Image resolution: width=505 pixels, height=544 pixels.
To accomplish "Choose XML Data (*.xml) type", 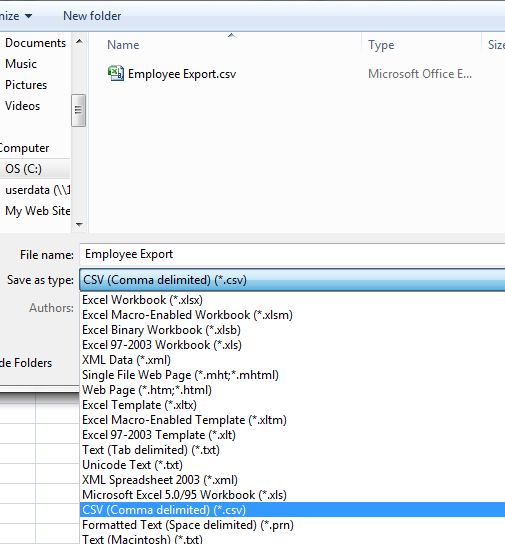I will pyautogui.click(x=292, y=360).
